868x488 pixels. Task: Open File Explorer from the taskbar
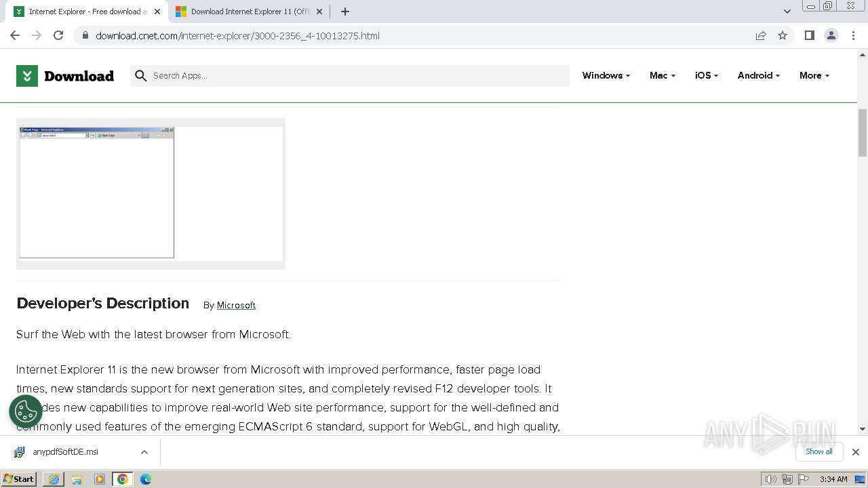pyautogui.click(x=77, y=479)
